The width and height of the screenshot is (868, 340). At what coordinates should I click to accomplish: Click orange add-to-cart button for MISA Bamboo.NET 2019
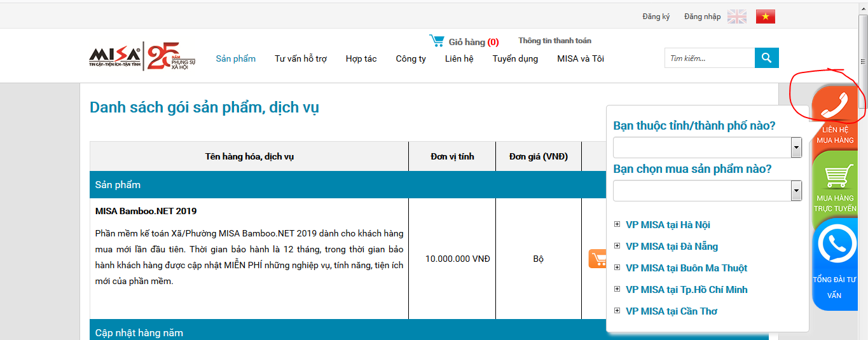[x=597, y=259]
